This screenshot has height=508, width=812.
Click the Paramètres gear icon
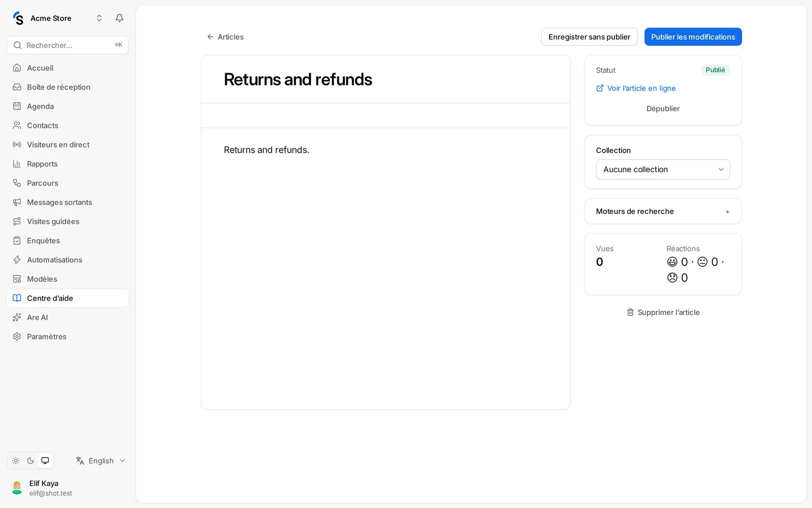click(17, 337)
